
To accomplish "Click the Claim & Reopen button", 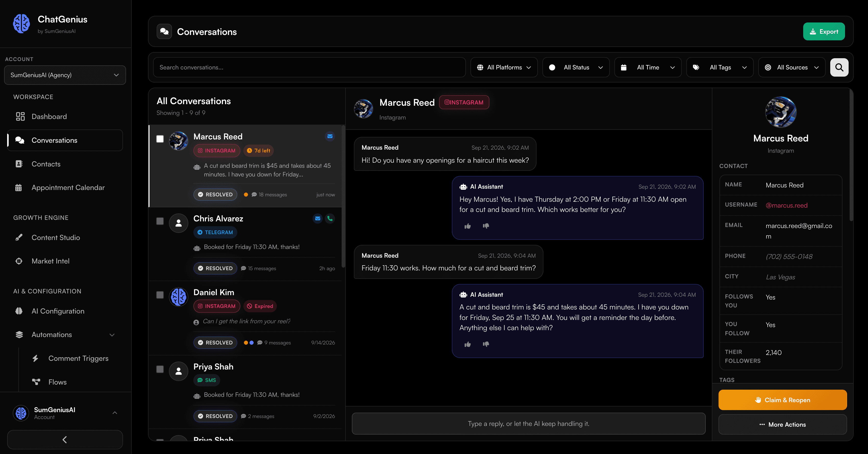I will (783, 400).
